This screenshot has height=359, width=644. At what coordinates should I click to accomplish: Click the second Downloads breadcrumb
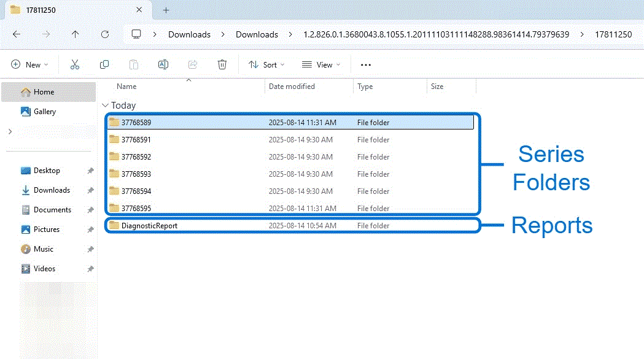(x=257, y=34)
